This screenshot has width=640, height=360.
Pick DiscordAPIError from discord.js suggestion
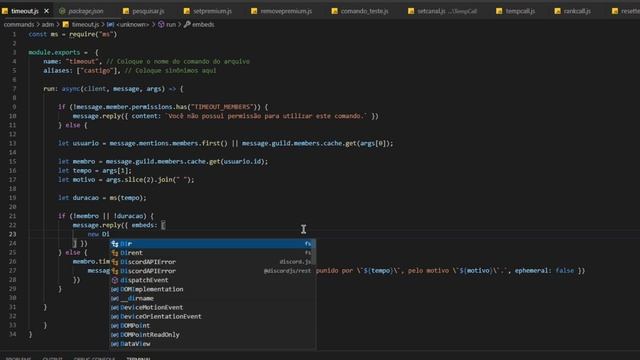212,262
